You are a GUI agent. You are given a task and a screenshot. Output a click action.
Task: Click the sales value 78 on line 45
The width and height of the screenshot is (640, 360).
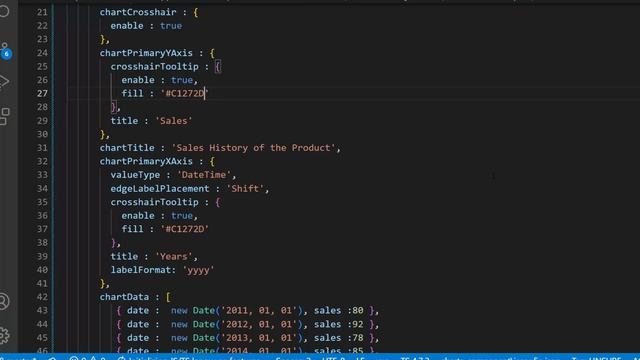[x=358, y=338]
